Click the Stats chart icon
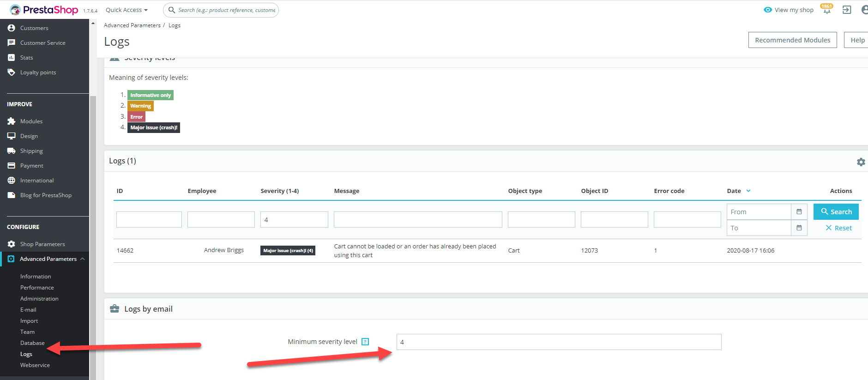The image size is (868, 380). point(12,58)
